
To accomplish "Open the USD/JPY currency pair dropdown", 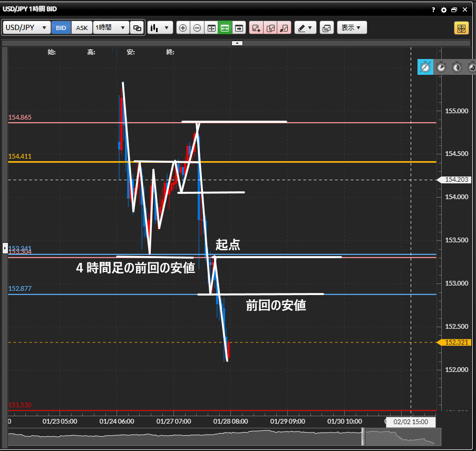I will tap(26, 28).
